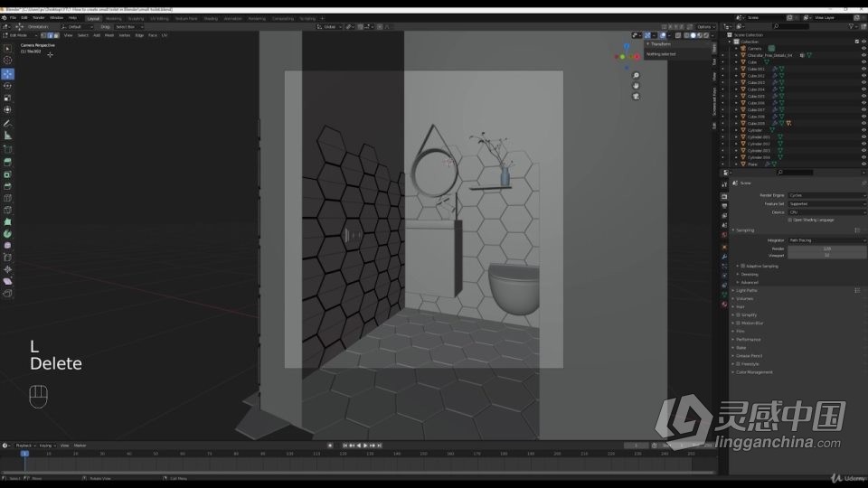The image size is (868, 488).
Task: Enable Open Shading Language checkbox
Action: 790,220
